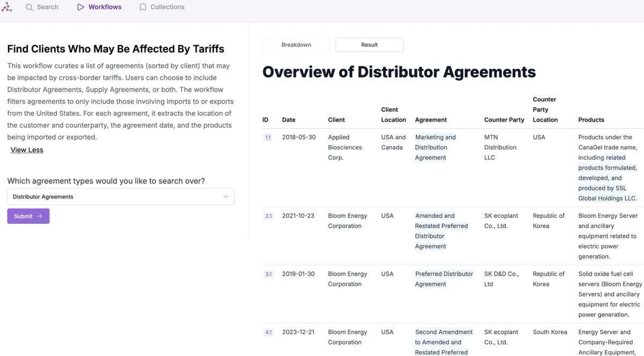This screenshot has width=644, height=356.
Task: Open Amended and Restated Preferred Distributor Agreement
Action: [x=441, y=231]
